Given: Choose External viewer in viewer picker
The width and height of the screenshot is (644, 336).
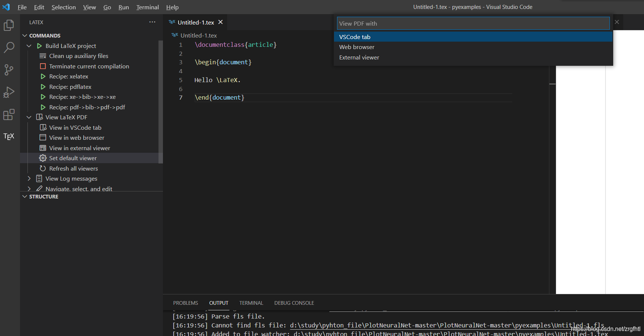Looking at the screenshot, I should click(x=473, y=58).
